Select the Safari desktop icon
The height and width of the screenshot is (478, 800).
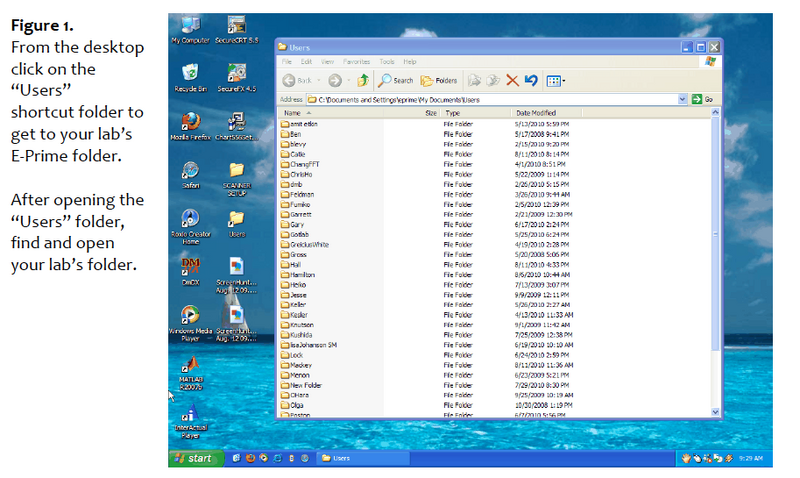click(x=190, y=175)
